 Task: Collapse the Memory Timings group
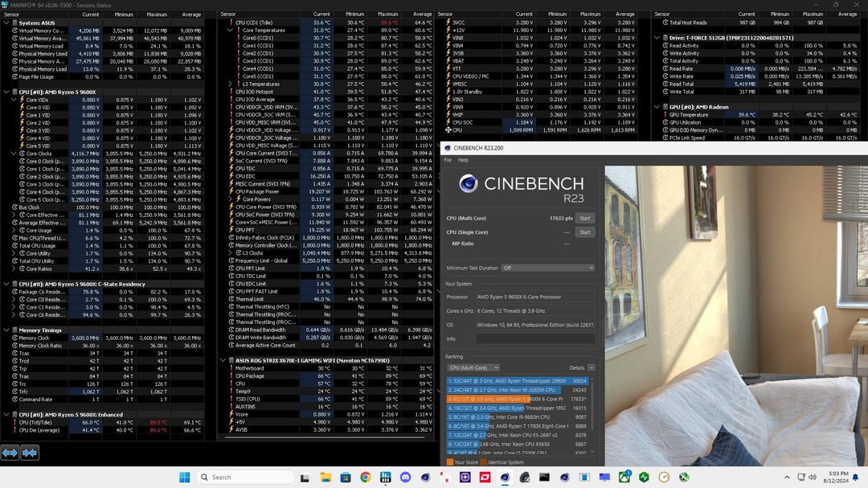6,330
